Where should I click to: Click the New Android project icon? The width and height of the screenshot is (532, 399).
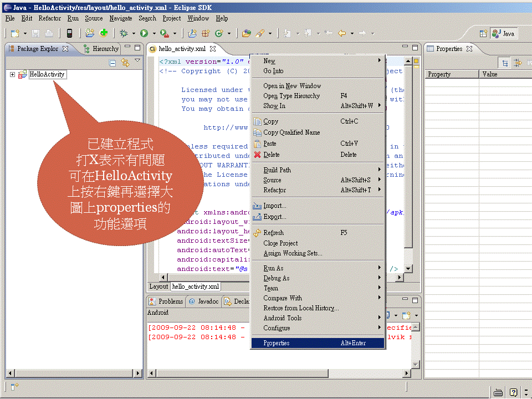click(90, 33)
